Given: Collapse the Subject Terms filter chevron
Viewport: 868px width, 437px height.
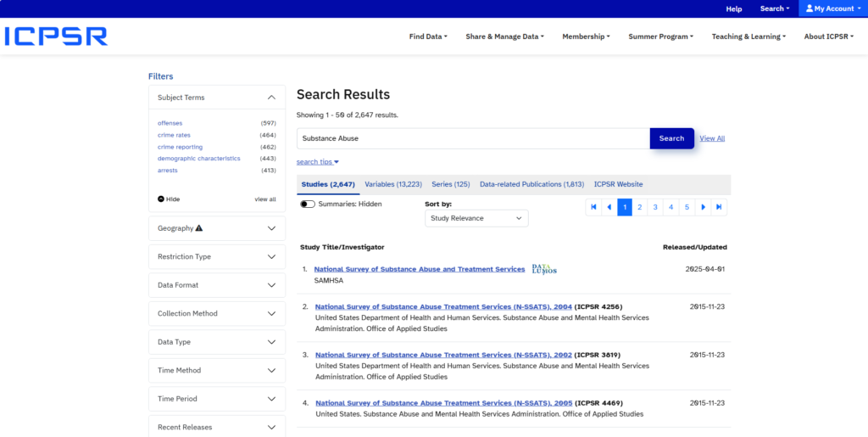Looking at the screenshot, I should point(271,98).
